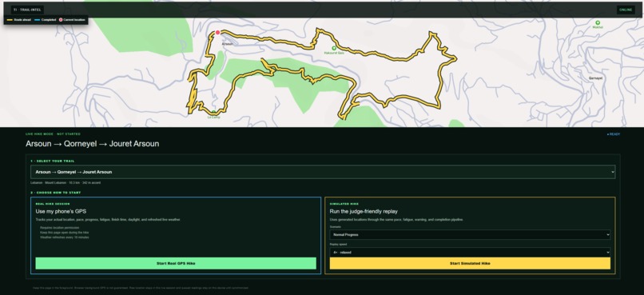644x295 pixels.
Task: Click the 'Arsoun → Qorneyel → Jouret Arsoun' page heading
Action: point(93,144)
